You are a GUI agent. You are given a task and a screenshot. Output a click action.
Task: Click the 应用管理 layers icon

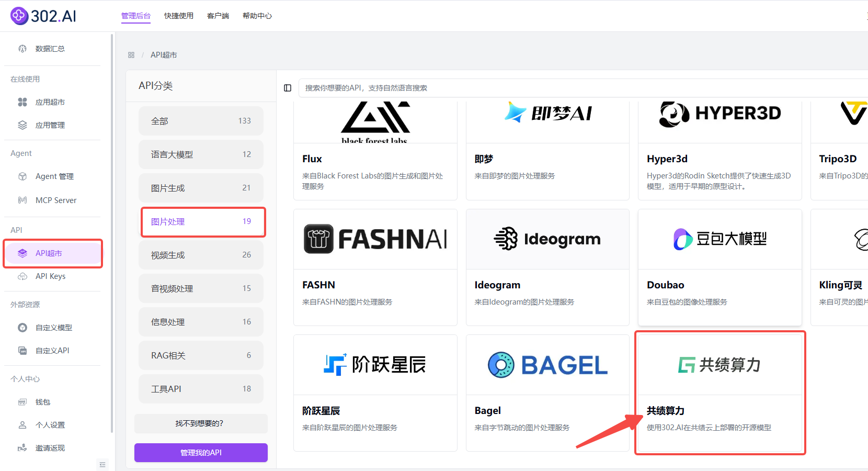[22, 125]
